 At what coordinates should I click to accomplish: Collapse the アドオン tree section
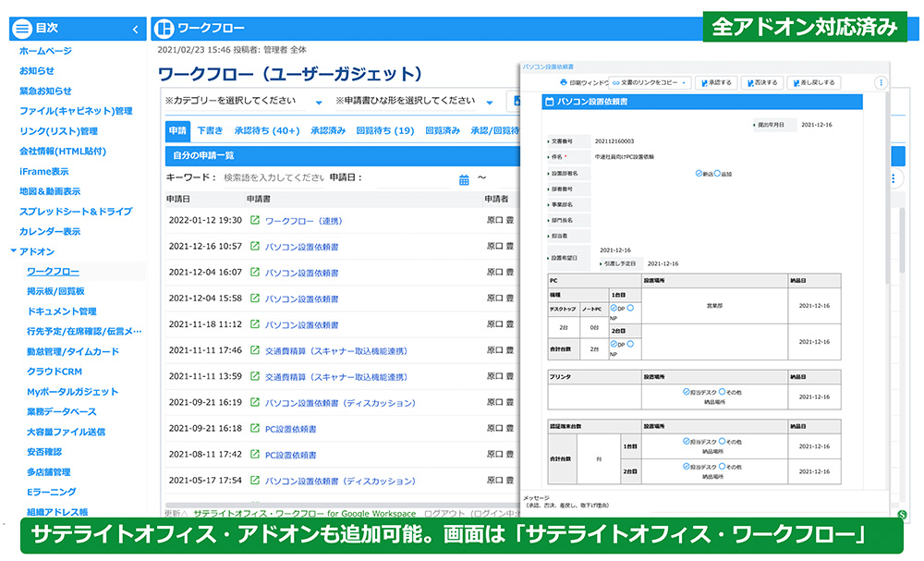click(14, 251)
